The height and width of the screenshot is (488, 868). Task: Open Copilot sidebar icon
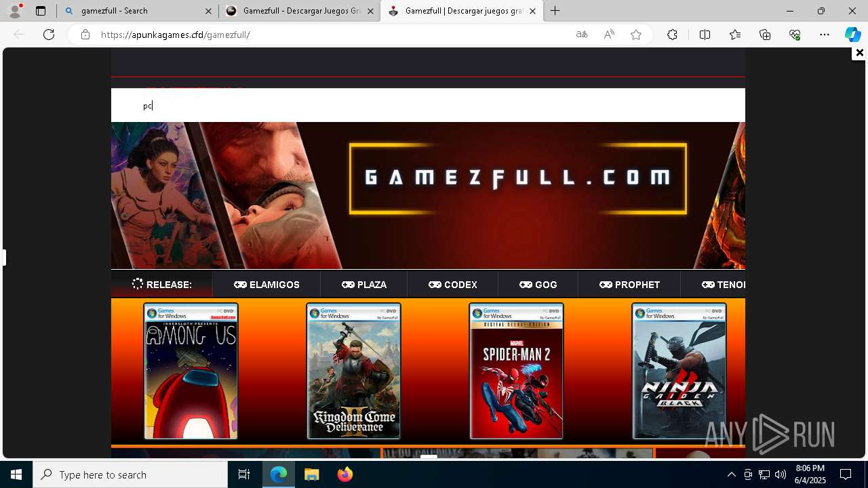(x=852, y=35)
